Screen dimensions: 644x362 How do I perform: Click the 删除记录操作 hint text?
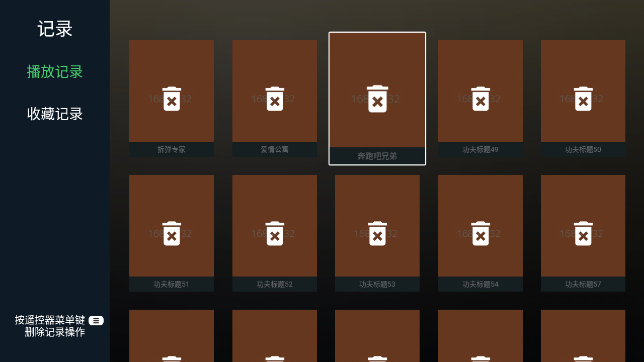[x=55, y=332]
